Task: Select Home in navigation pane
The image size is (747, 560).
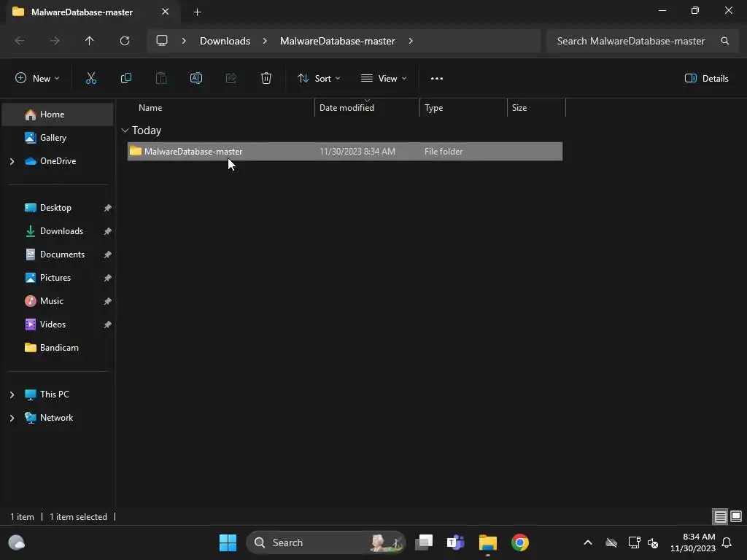Action: (x=58, y=114)
